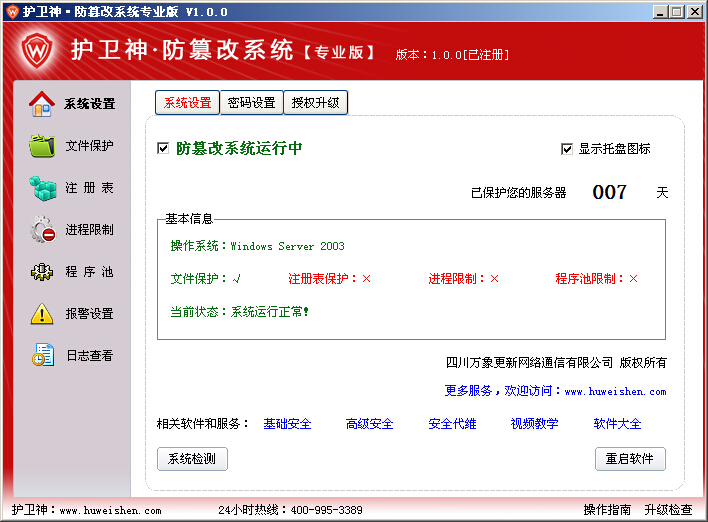708x522 pixels.
Task: Open the 视频教学 link
Action: click(534, 424)
